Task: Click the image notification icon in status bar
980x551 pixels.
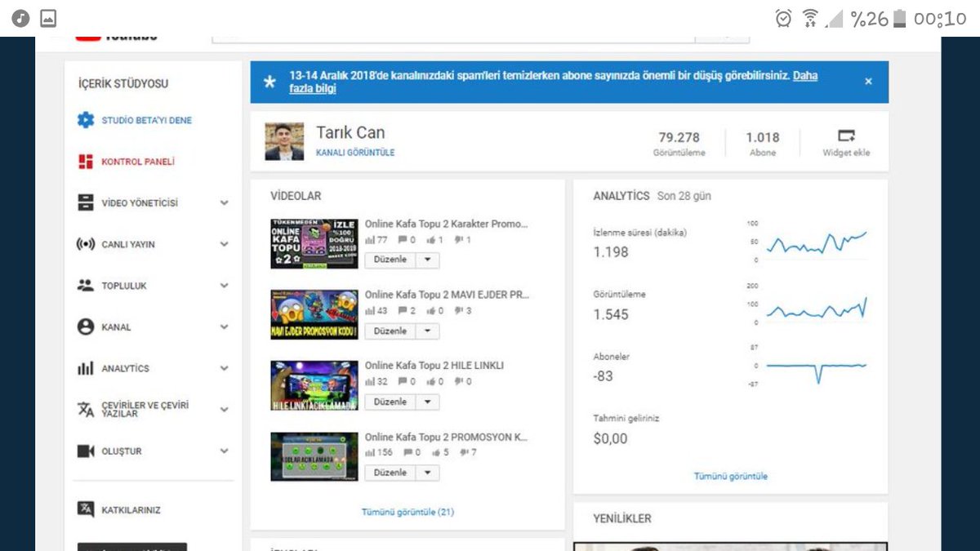Action: 48,18
